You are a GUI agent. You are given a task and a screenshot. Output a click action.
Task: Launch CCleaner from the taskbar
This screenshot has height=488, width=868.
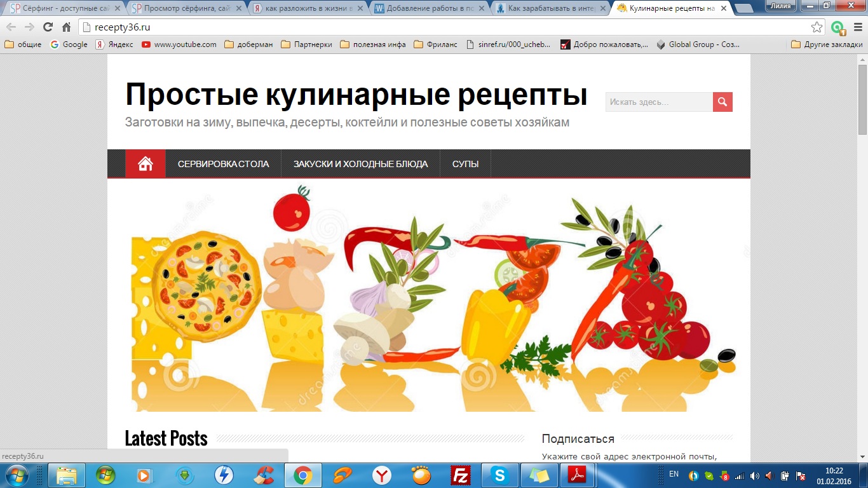tap(263, 475)
